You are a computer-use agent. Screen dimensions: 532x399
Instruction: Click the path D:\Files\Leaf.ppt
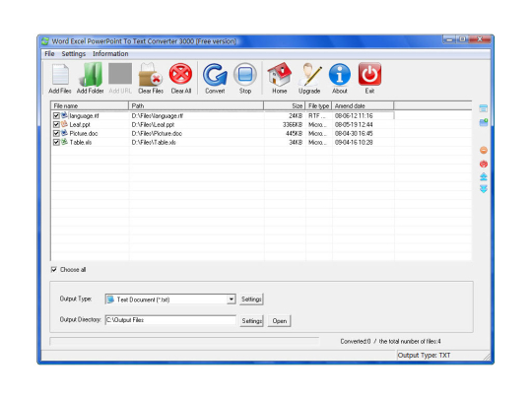coord(153,125)
